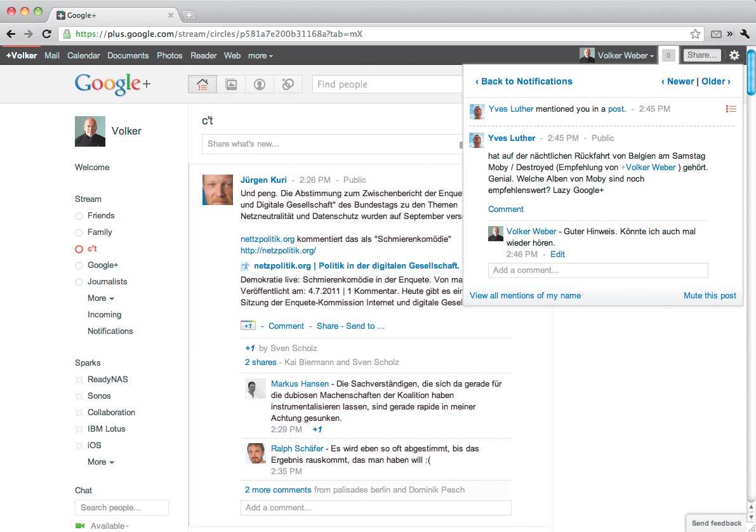Open the Collaboration spark

point(111,413)
